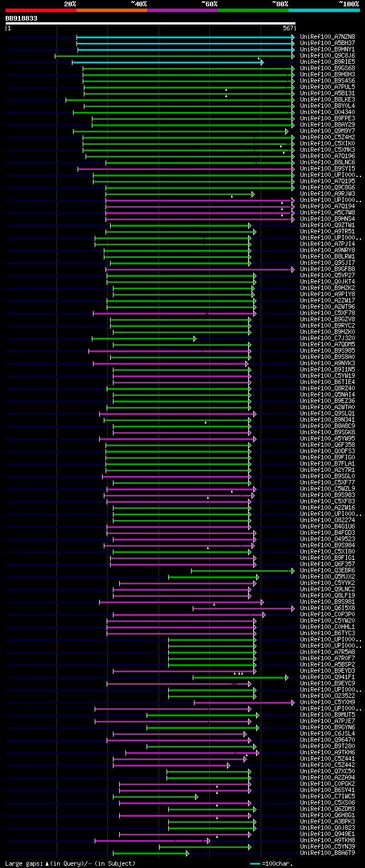Select the UniRef100_B9N341 label
This screenshot has height=868, width=365.
[327, 419]
